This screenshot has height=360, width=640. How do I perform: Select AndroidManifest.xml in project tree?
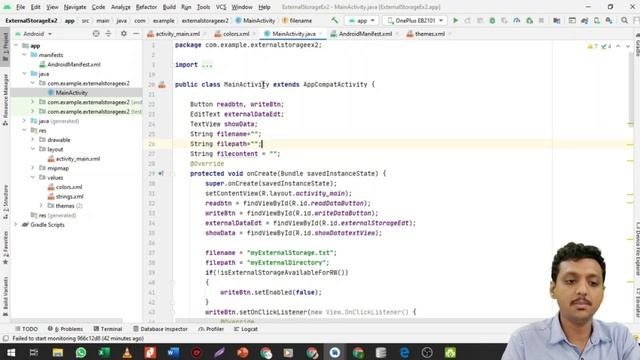(x=73, y=64)
